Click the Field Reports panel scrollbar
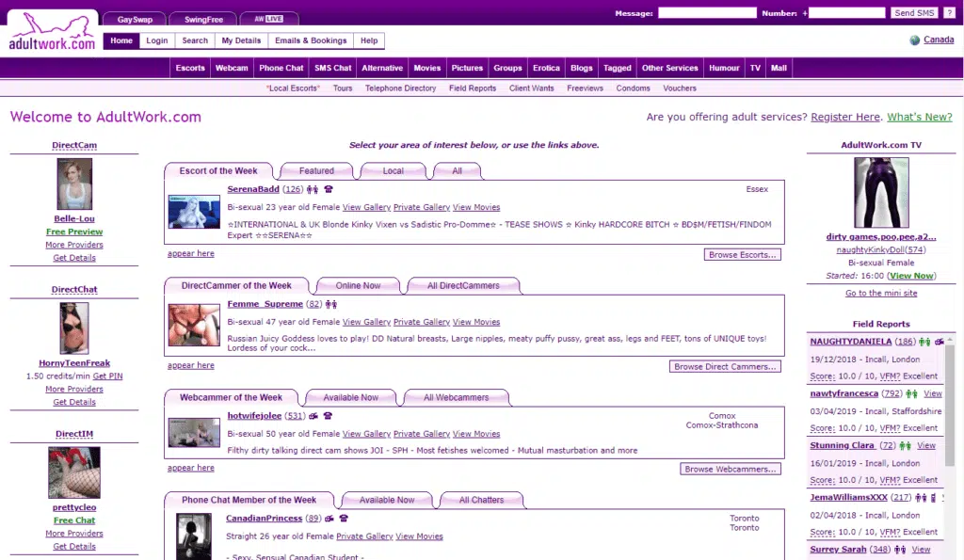This screenshot has height=560, width=964. point(950,406)
